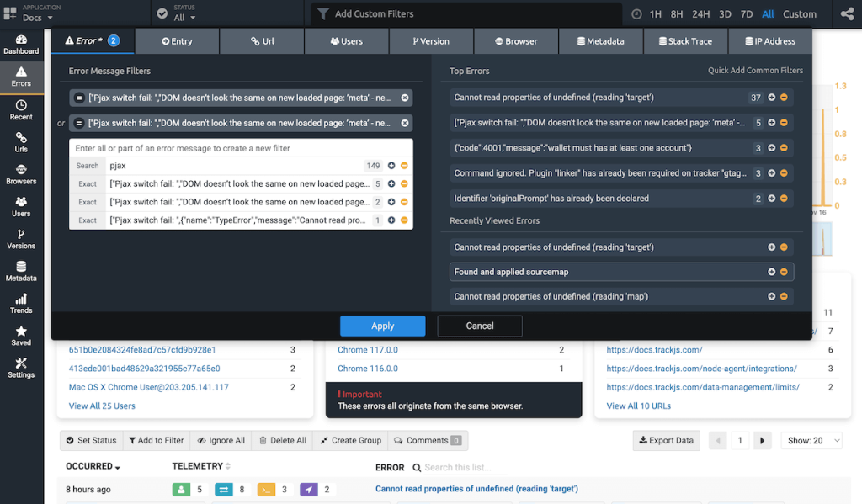The width and height of the screenshot is (862, 504).
Task: Open Recent errors in sidebar
Action: 21,109
